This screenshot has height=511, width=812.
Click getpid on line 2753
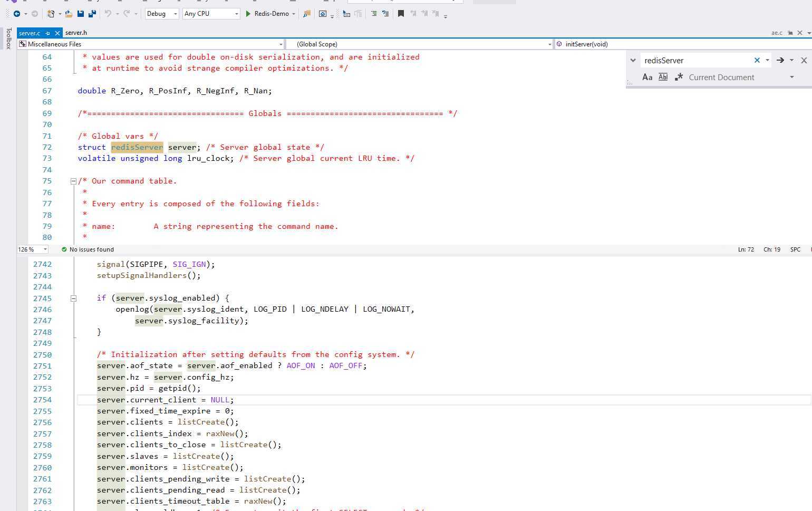(x=172, y=388)
